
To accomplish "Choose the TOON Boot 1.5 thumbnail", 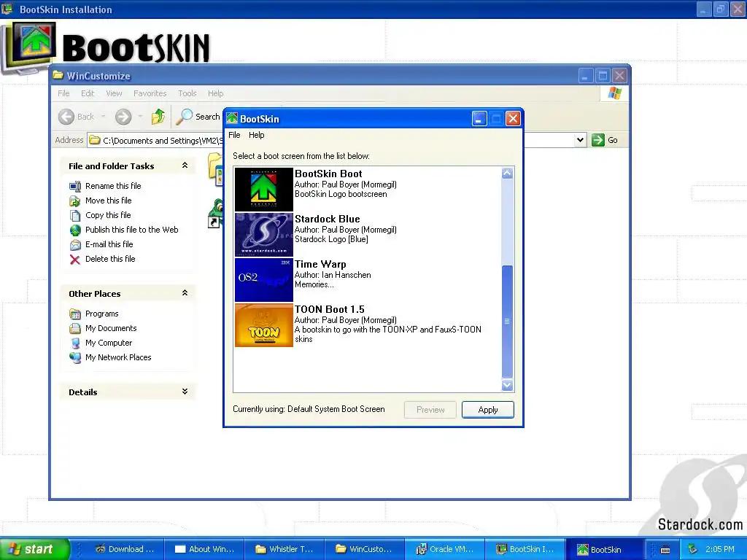I will click(264, 324).
